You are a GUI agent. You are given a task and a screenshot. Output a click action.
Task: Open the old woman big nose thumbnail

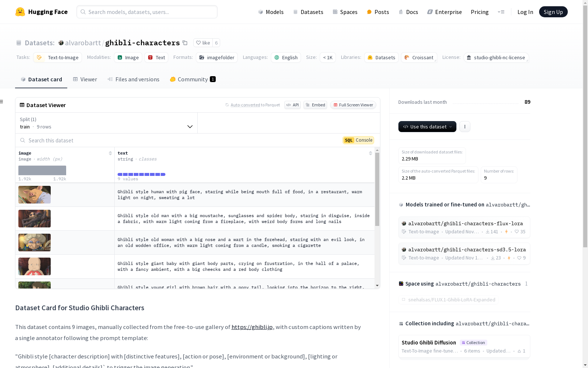click(35, 243)
